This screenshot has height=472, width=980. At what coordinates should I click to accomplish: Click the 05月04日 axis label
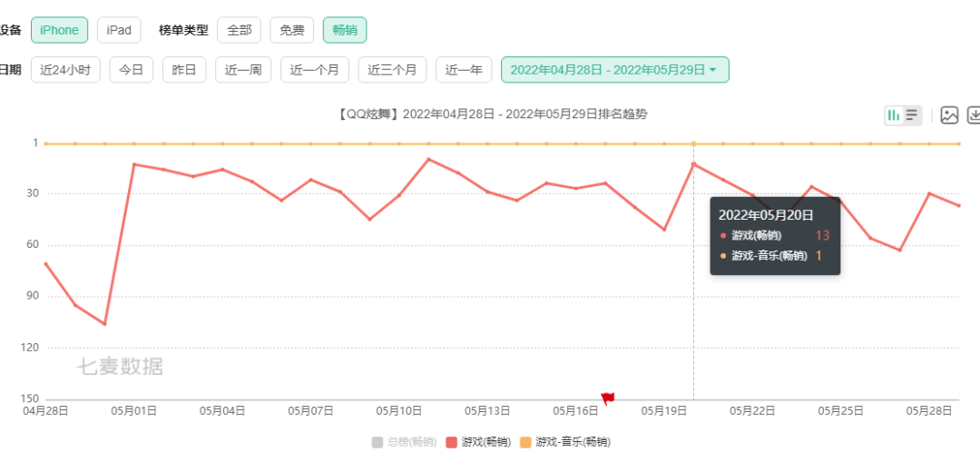click(222, 411)
